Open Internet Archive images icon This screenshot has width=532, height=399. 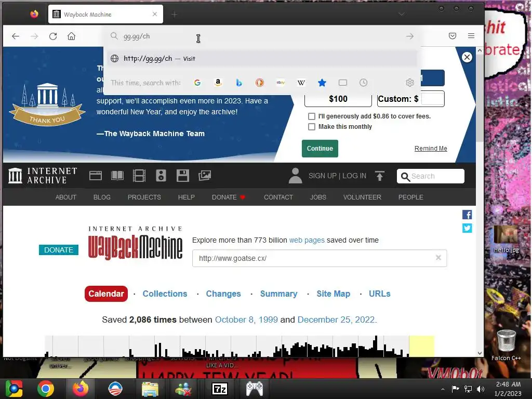click(205, 176)
